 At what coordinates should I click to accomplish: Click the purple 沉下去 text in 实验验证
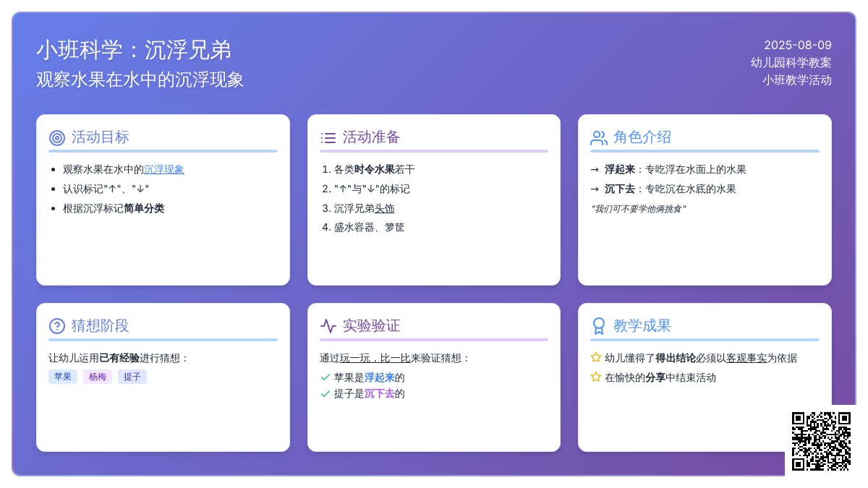click(380, 393)
